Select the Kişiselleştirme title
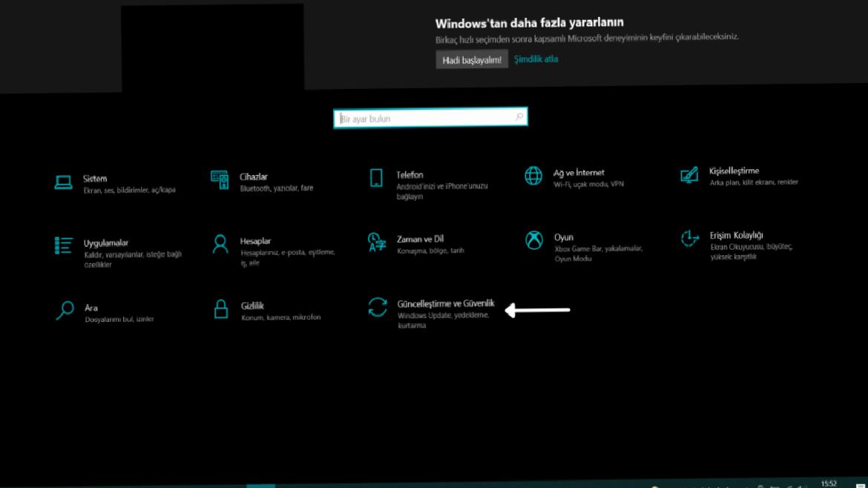The height and width of the screenshot is (488, 868). (734, 171)
